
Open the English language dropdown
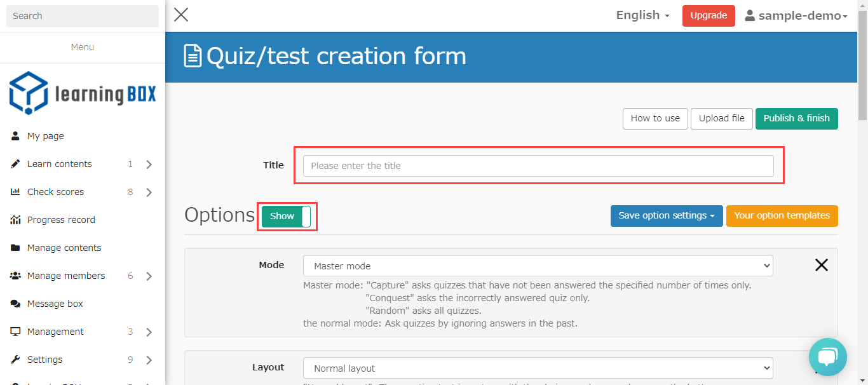642,15
